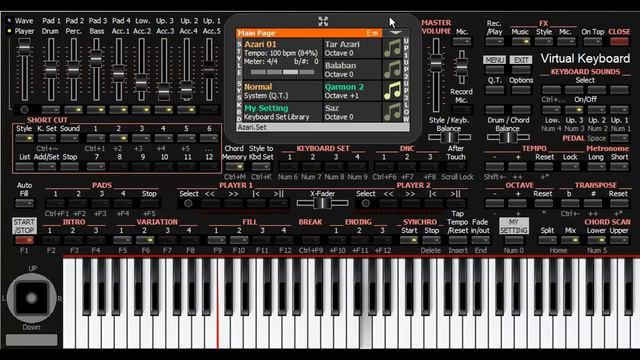Screen dimensions: 640x360
Task: Toggle Chord Memory button
Action: pyautogui.click(x=234, y=167)
